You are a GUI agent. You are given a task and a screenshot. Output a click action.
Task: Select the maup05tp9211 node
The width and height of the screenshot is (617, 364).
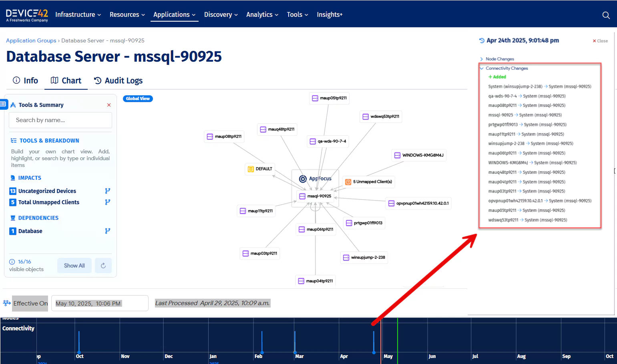click(x=330, y=98)
